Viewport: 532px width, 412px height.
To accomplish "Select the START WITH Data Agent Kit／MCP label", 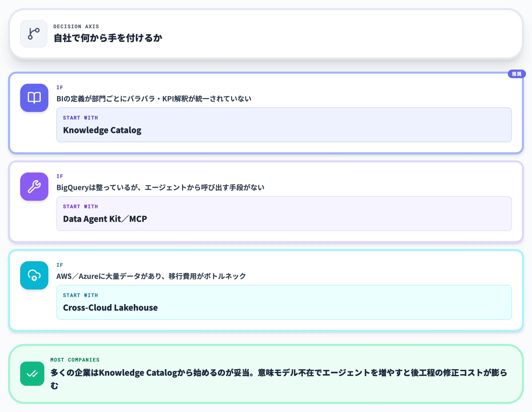I will (81, 206).
